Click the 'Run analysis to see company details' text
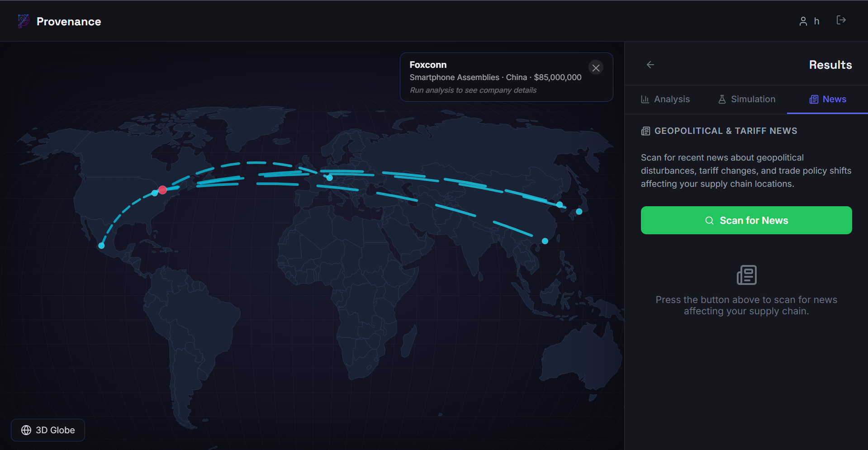868x450 pixels. click(x=473, y=90)
